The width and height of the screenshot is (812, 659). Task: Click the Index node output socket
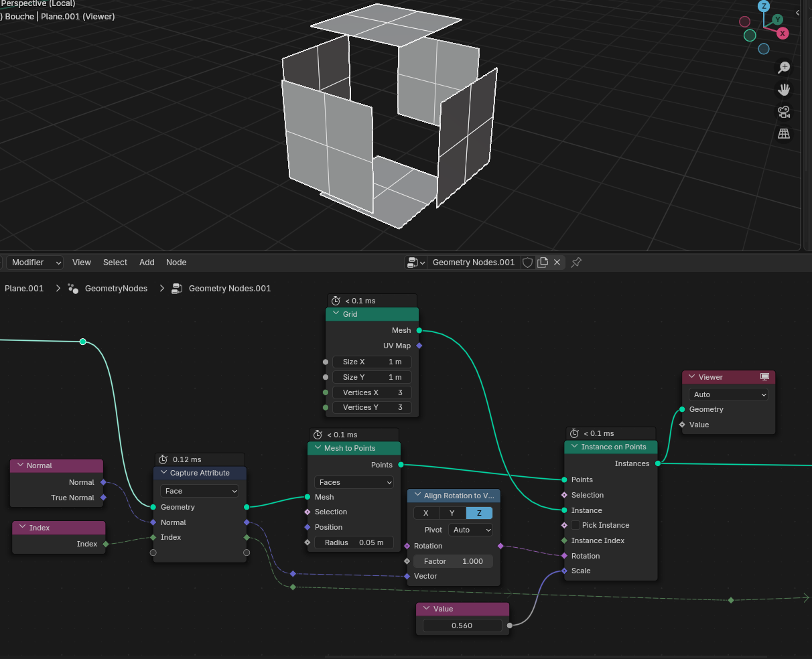coord(106,544)
